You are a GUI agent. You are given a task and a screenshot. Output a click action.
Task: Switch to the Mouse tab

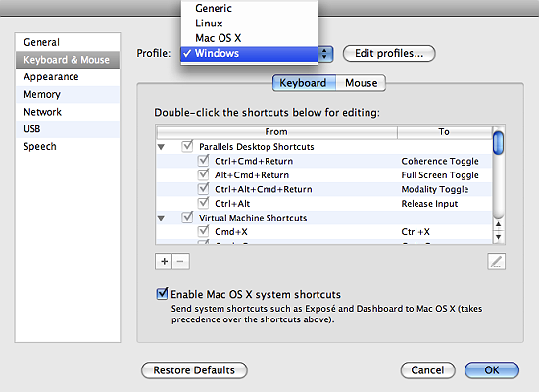tap(361, 83)
